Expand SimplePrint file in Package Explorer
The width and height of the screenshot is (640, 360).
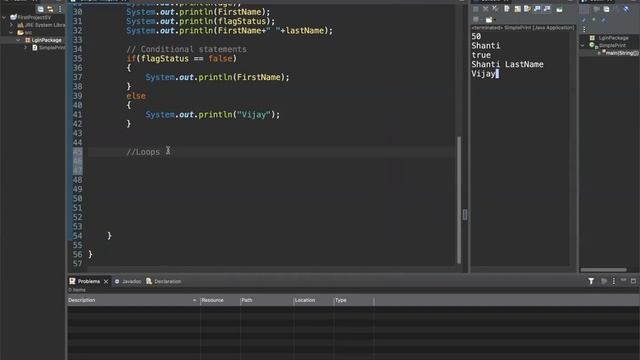coord(25,47)
